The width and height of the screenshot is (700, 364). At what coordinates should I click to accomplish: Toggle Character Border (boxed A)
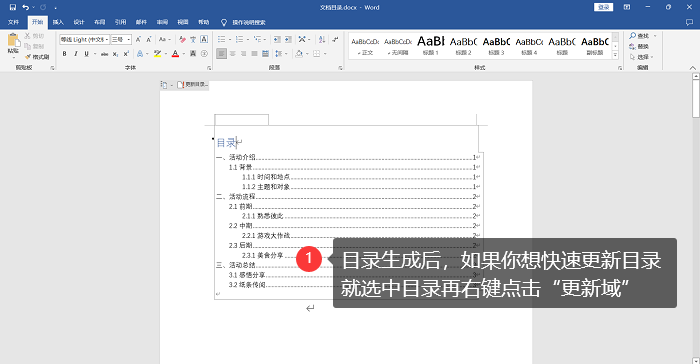tap(204, 39)
